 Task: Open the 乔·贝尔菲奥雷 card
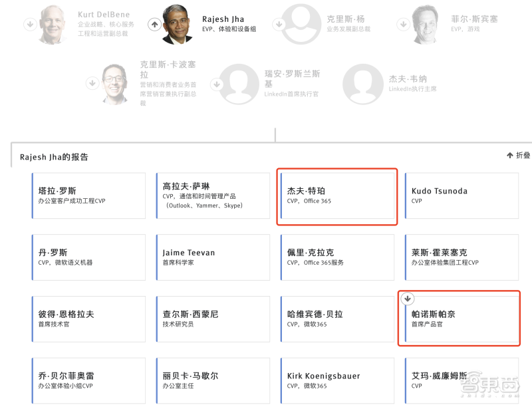88,381
